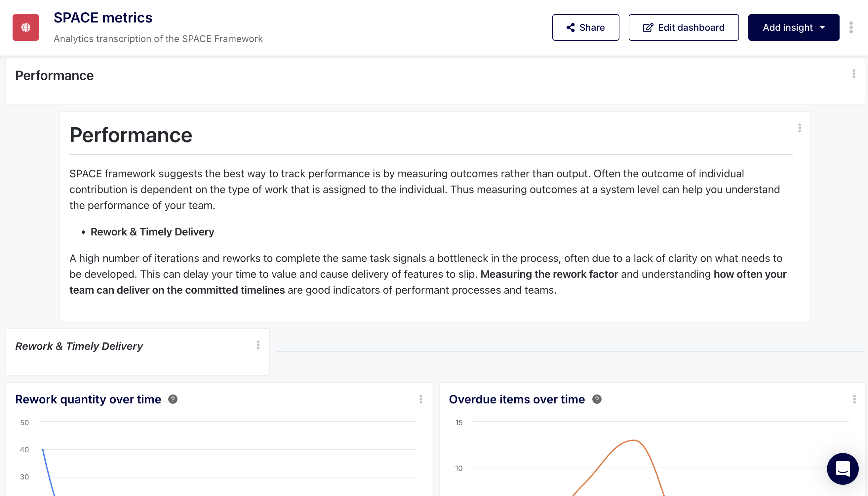
Task: Open the top-right dashboard options kebab icon
Action: 851,27
